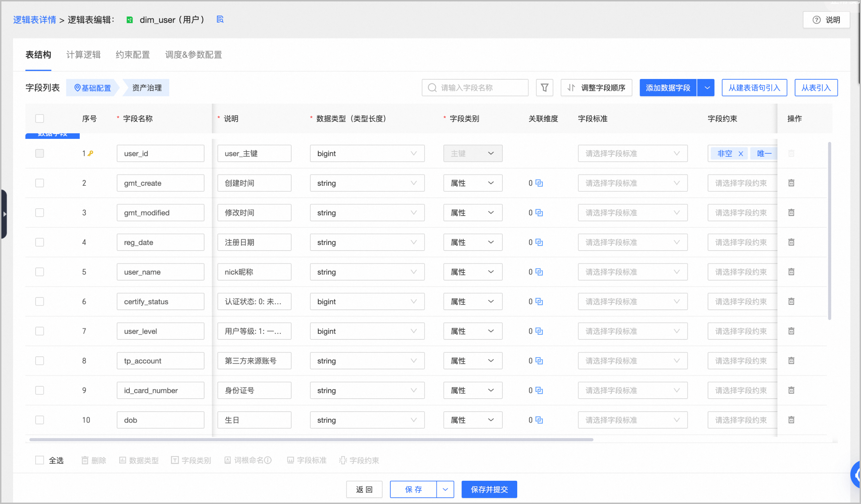Open associated dimension icon for user_level

click(x=539, y=331)
